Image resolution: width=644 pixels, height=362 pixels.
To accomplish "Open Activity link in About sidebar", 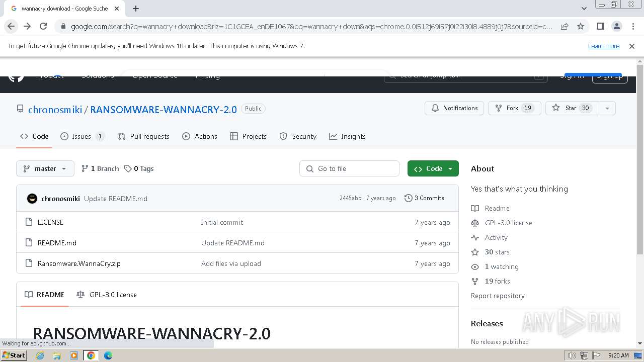I will (490, 237).
